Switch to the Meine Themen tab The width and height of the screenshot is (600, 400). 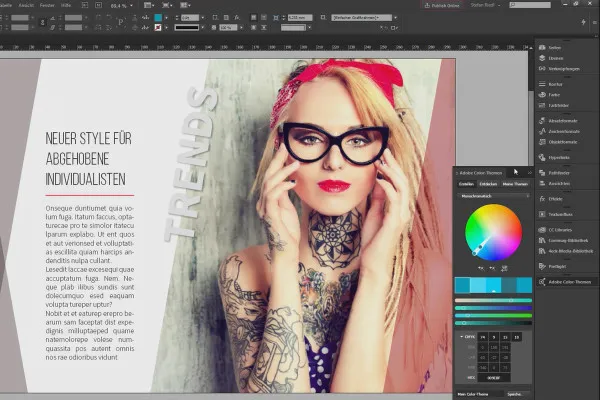[515, 184]
